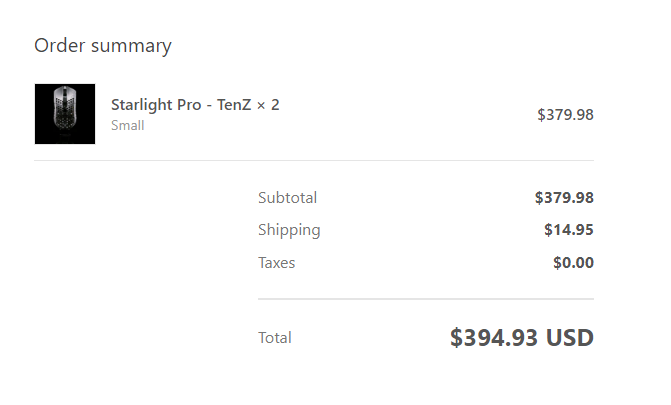Click the Order summary heading
This screenshot has height=405, width=671.
(103, 46)
